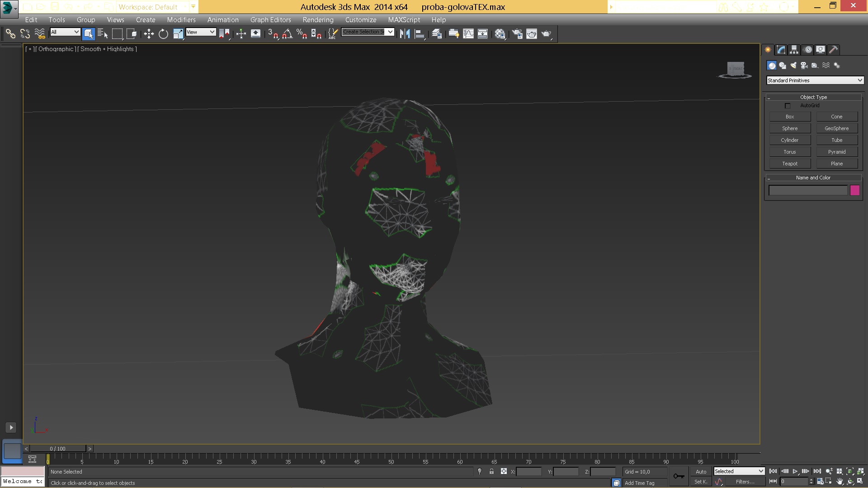Expand the reference coordinate View dropdown
This screenshot has width=868, height=488.
pos(201,32)
